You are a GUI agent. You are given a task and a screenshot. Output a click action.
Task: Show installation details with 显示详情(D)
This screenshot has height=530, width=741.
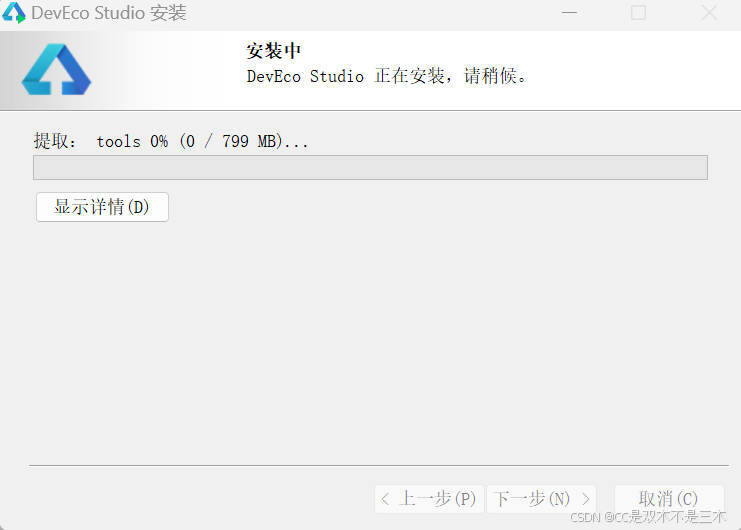102,207
